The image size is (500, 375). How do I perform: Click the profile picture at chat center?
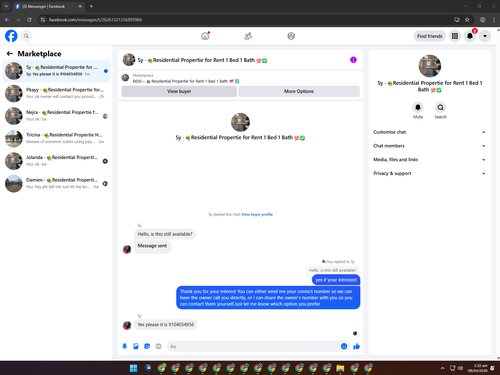click(x=240, y=122)
